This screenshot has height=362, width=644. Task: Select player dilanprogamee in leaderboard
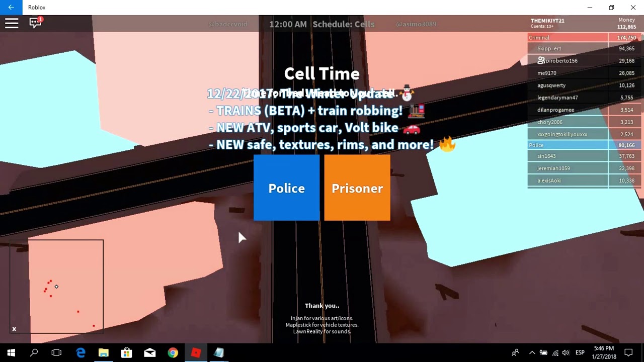(584, 110)
